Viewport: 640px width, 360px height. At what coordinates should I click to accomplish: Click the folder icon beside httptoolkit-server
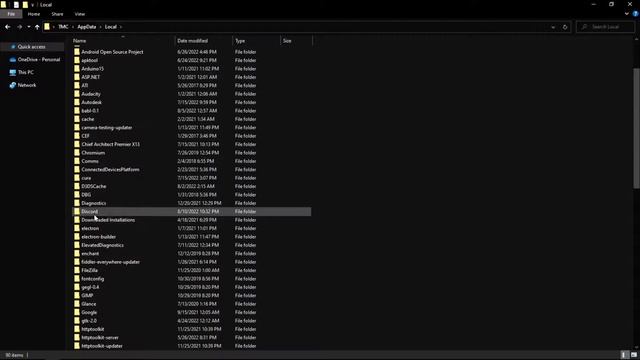click(77, 338)
